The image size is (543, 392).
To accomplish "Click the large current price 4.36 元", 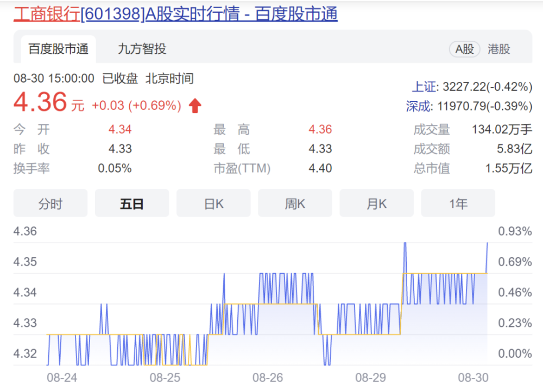I will coord(49,102).
